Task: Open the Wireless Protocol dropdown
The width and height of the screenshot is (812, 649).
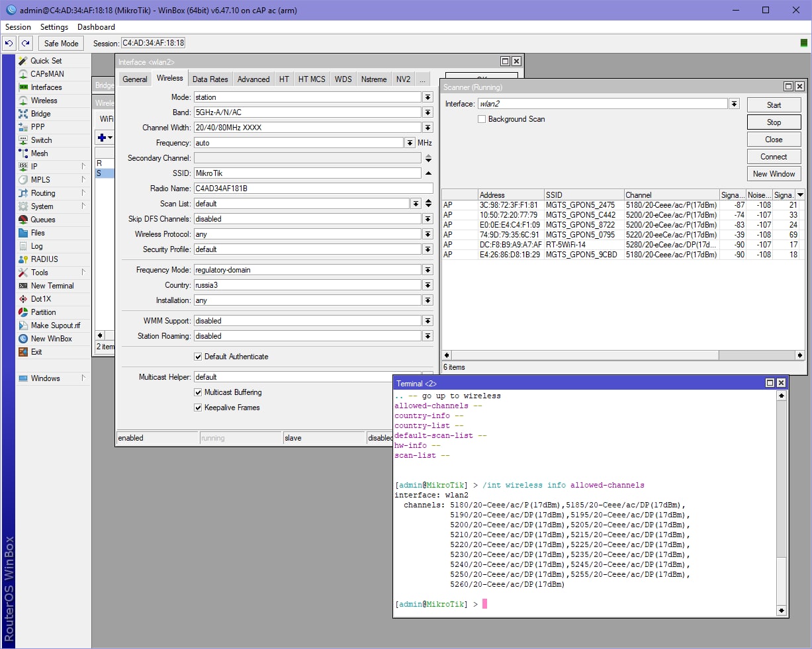Action: (x=428, y=234)
